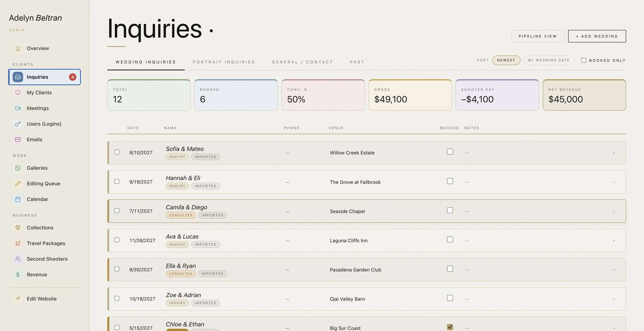Switch to Wedding Inquiries tab
Screen dimensions: 644x331
146,62
